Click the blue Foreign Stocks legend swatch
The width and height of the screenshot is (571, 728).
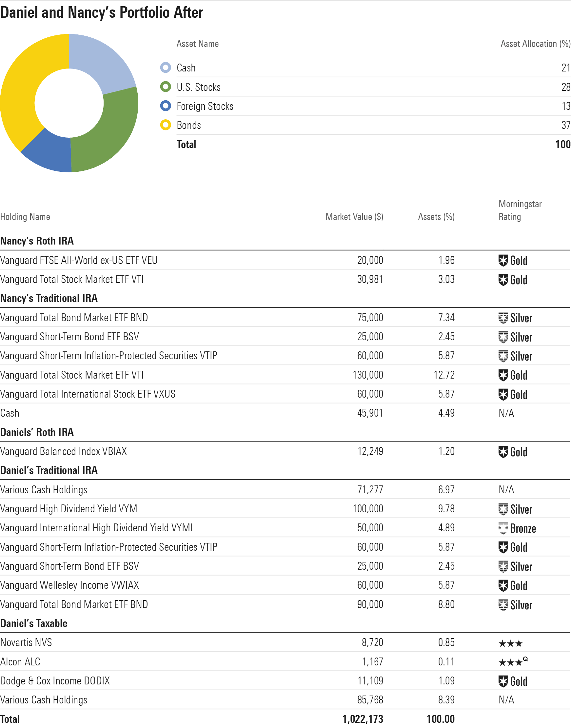(x=166, y=106)
